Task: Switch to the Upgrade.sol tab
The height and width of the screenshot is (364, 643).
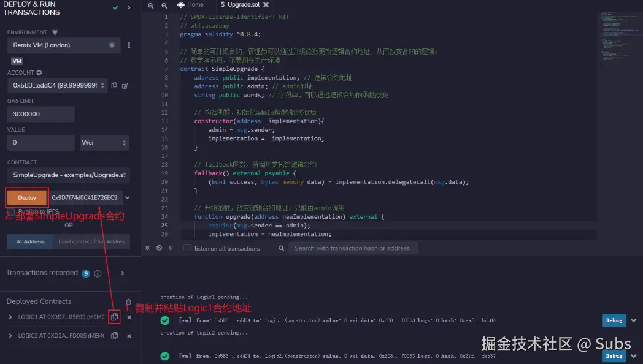Action: (x=243, y=4)
